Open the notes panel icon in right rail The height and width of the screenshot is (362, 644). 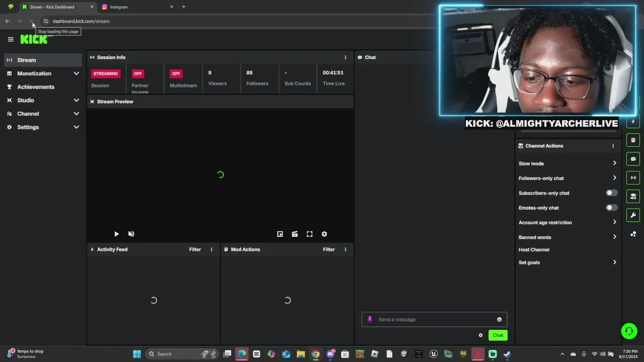633,140
